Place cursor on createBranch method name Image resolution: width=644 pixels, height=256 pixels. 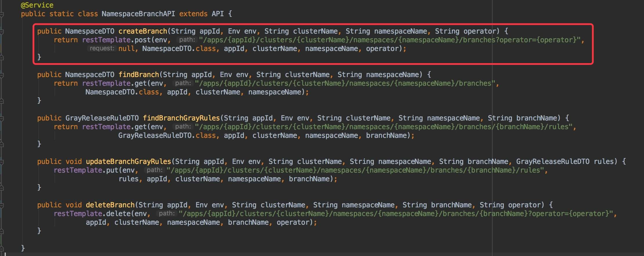pos(143,31)
